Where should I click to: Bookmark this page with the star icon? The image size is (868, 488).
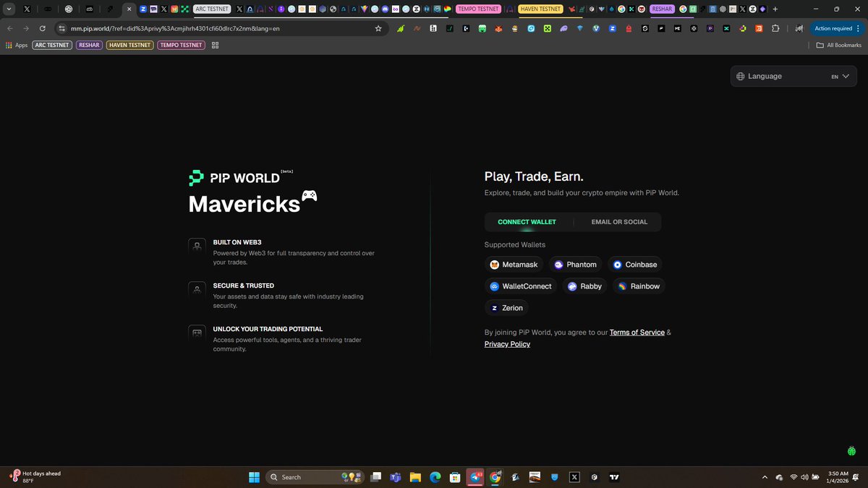(378, 28)
